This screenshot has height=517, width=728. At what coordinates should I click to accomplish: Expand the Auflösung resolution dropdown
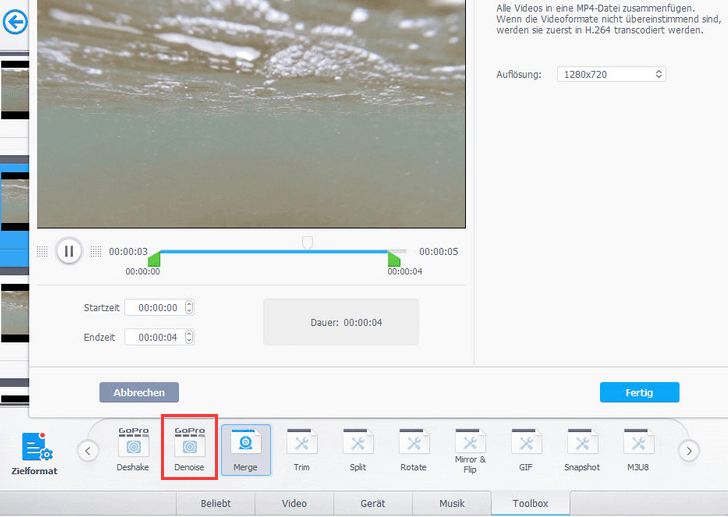coord(611,74)
